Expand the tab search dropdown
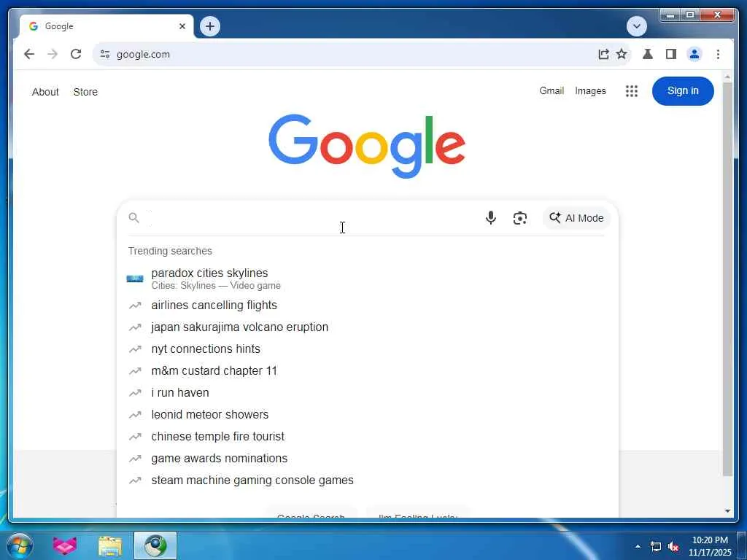Image resolution: width=747 pixels, height=560 pixels. click(636, 26)
